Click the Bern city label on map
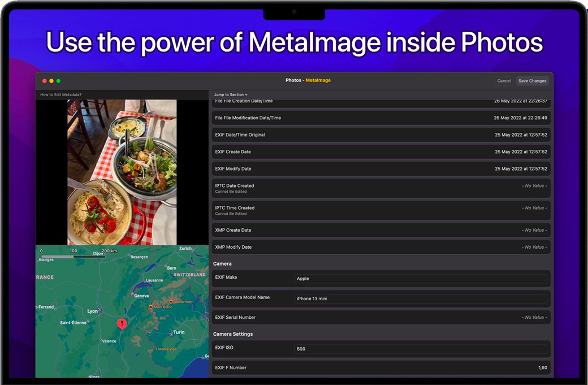The width and height of the screenshot is (588, 385). coord(171,268)
